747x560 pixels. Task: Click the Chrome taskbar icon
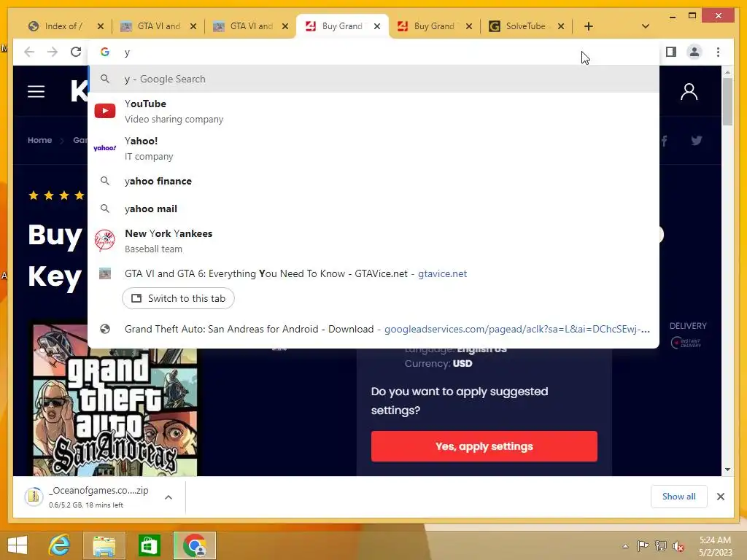194,545
